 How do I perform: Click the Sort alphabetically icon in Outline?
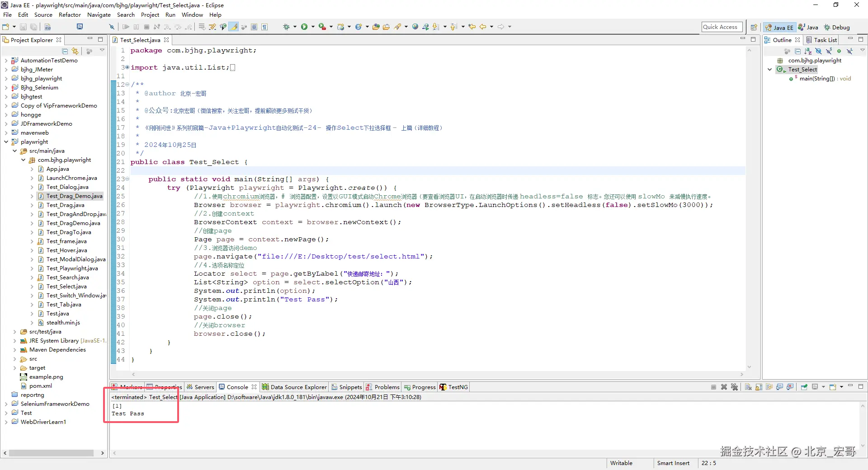click(808, 51)
